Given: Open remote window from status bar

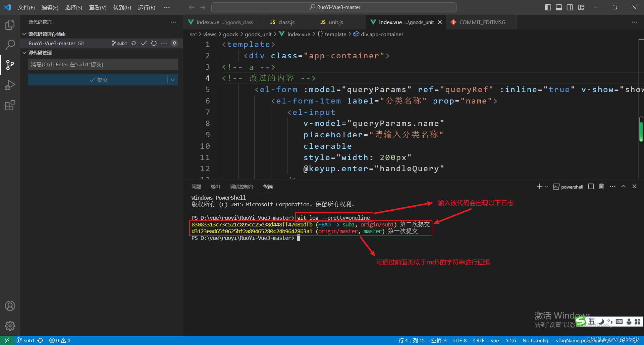Looking at the screenshot, I should coord(7,340).
